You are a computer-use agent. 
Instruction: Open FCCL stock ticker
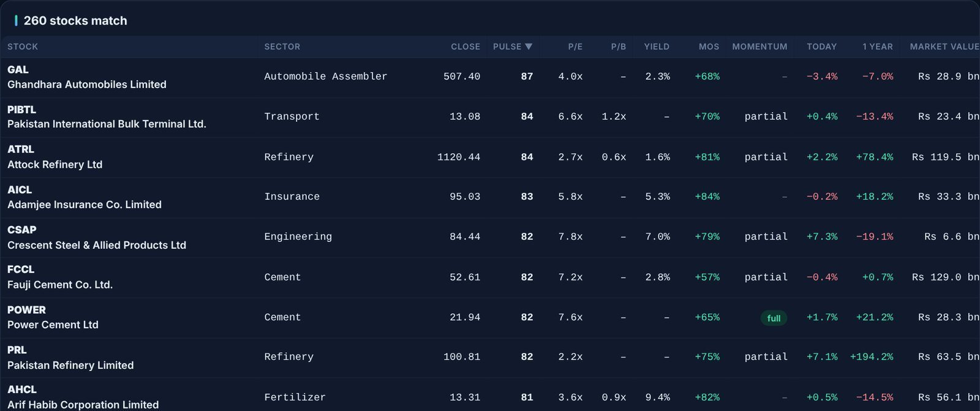(x=21, y=270)
